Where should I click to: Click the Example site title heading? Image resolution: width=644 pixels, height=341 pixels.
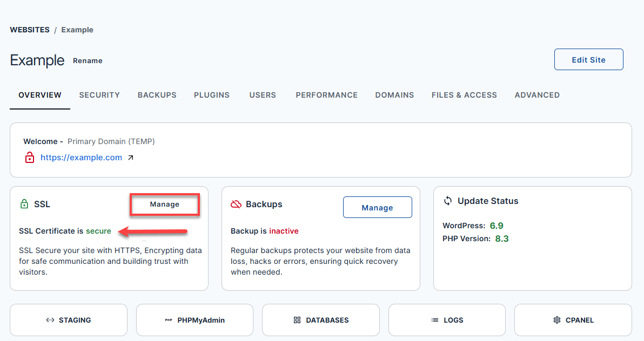pos(37,60)
